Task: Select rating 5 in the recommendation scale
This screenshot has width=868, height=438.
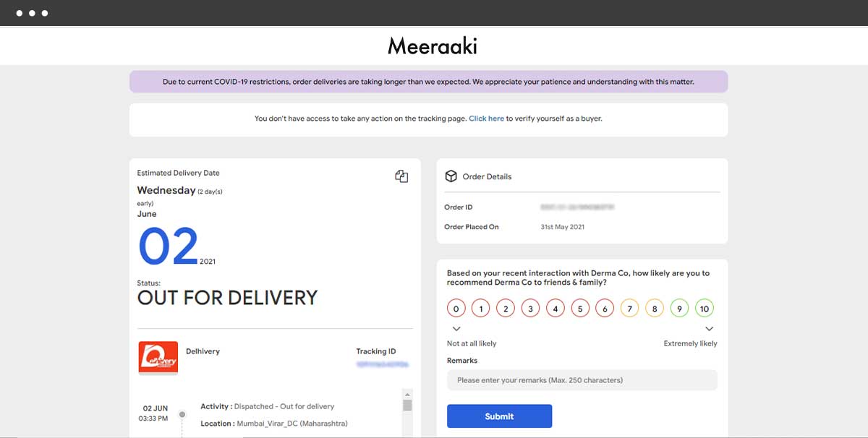Action: click(580, 309)
